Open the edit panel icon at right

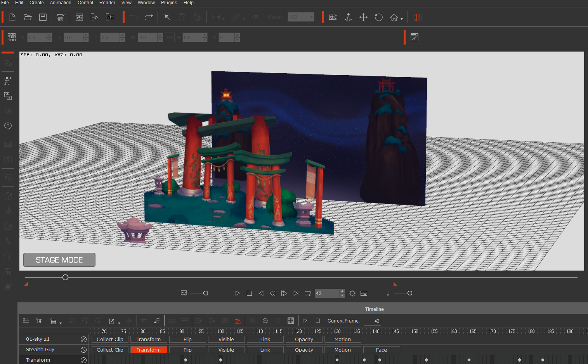(415, 37)
